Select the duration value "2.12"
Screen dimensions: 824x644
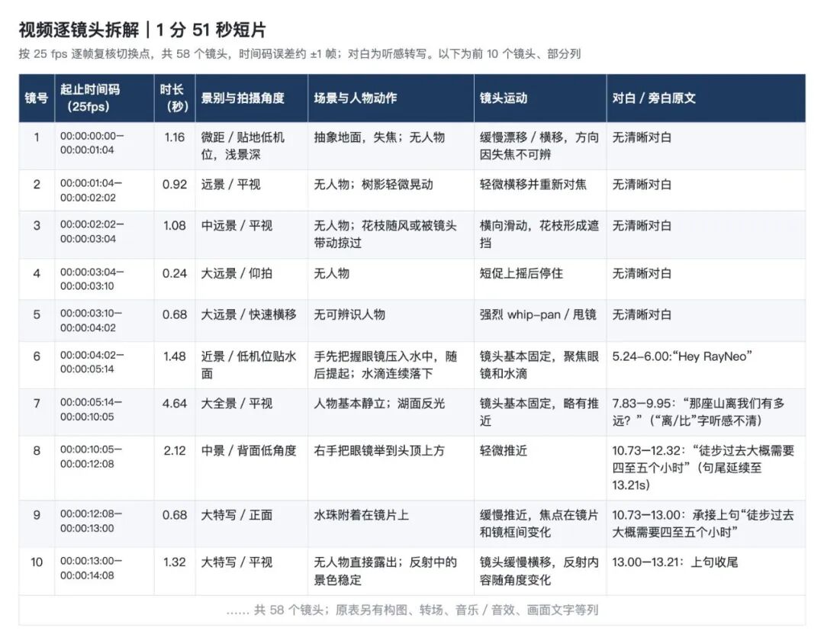[x=175, y=450]
